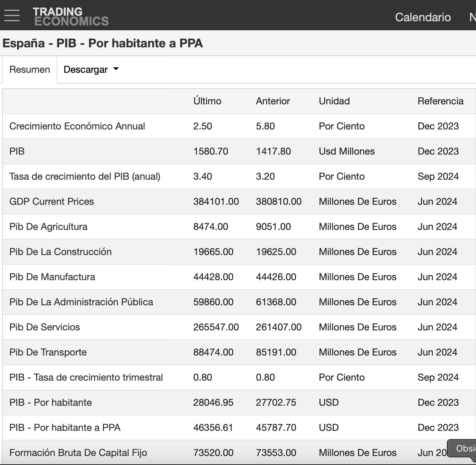Viewport: 476px width, 465px height.
Task: Select the previous value 261407.00
Action: coord(279,327)
